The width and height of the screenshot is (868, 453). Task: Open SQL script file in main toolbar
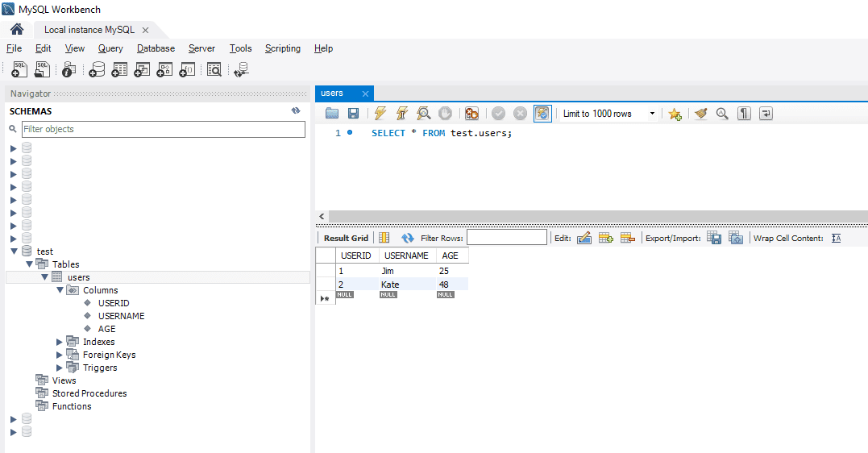[42, 69]
